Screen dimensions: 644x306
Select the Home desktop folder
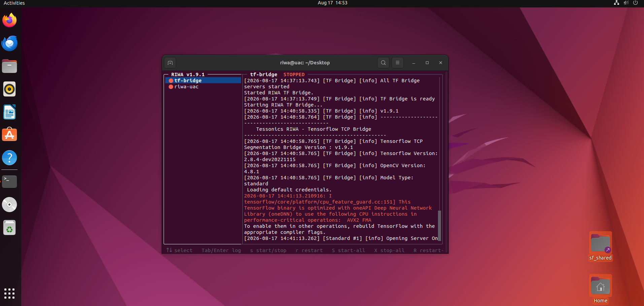601,289
